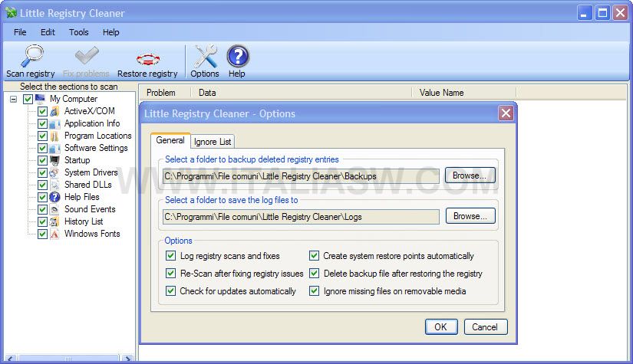Cancel the Options dialog
The width and height of the screenshot is (633, 364).
coord(485,327)
